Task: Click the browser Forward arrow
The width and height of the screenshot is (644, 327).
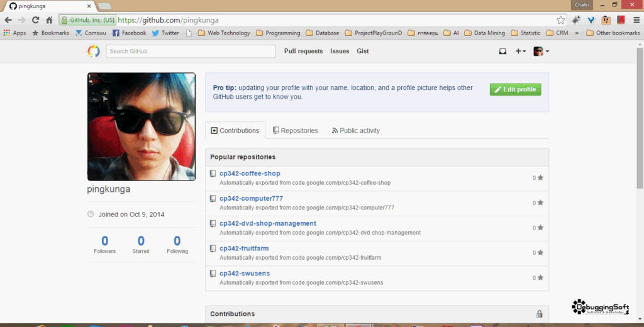Action: (x=22, y=19)
